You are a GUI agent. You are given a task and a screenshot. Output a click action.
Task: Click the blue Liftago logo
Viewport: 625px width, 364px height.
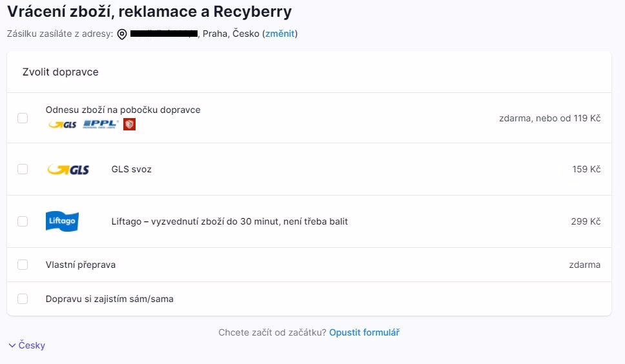tap(62, 221)
